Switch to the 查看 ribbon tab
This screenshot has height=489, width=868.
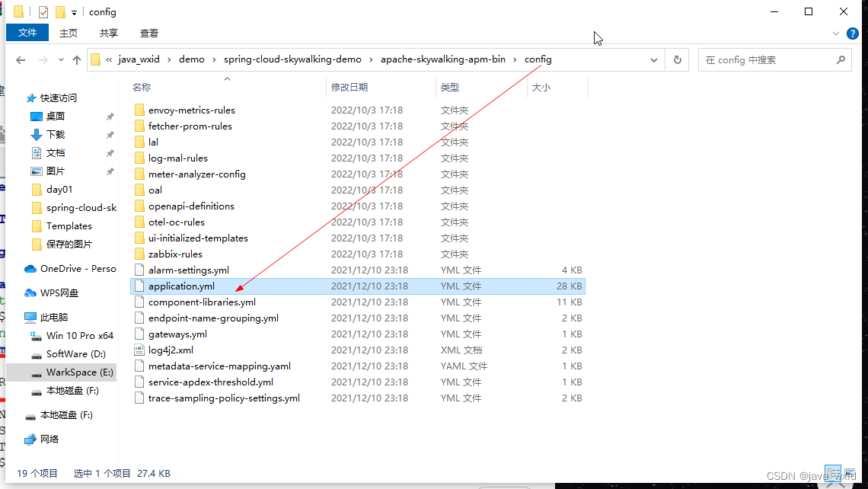pos(149,34)
